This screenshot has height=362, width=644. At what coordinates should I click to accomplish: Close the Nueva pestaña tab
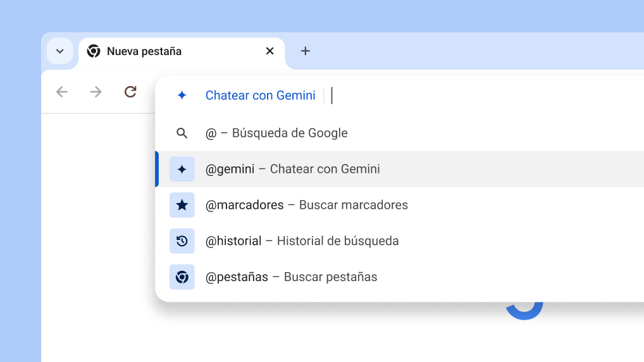pos(270,51)
